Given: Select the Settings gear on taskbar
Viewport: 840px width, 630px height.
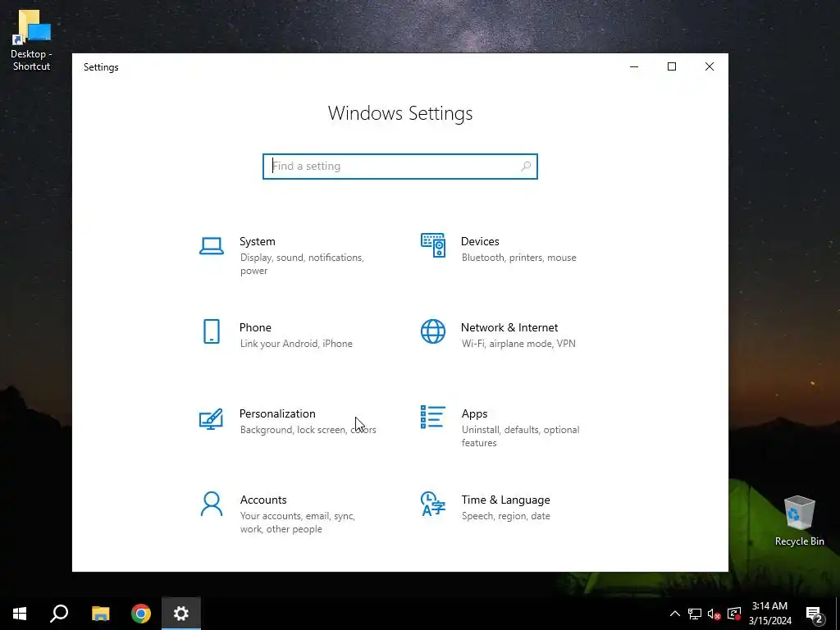Looking at the screenshot, I should pos(181,614).
